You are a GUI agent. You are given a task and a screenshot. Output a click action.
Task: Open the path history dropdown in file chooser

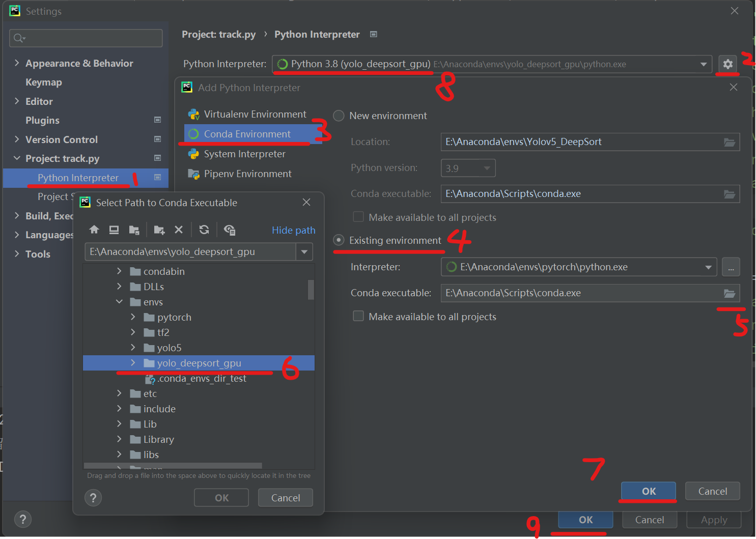click(x=304, y=251)
